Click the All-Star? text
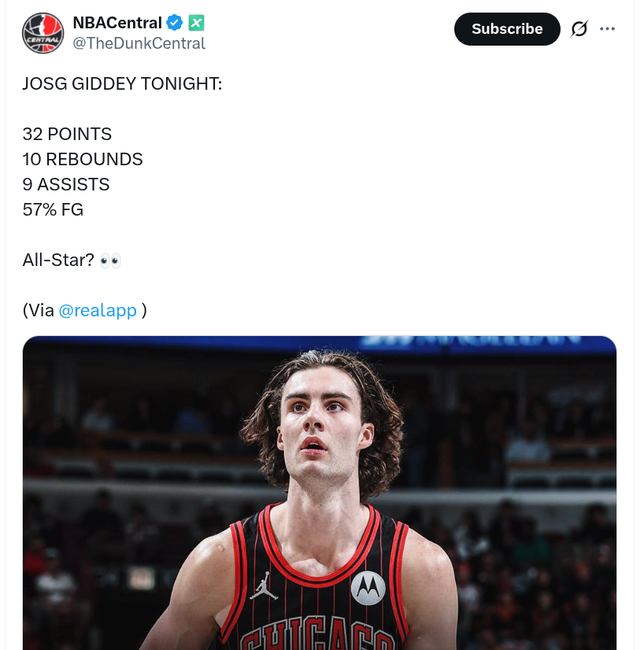Image resolution: width=644 pixels, height=650 pixels. point(58,260)
